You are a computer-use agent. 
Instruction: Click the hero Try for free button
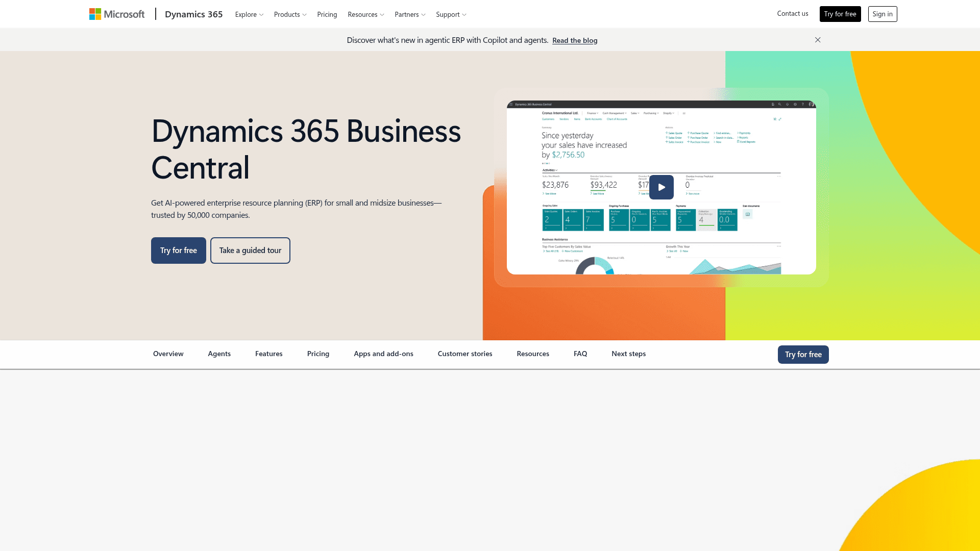pos(179,251)
